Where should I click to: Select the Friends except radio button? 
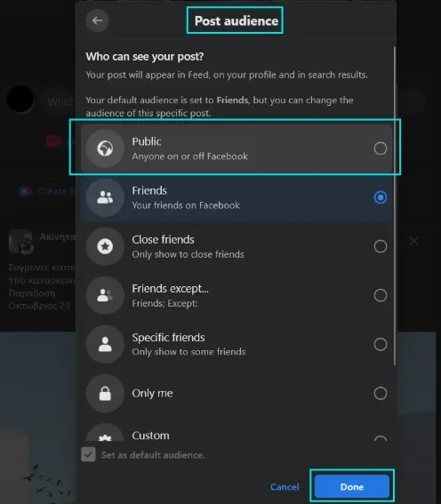tap(381, 295)
